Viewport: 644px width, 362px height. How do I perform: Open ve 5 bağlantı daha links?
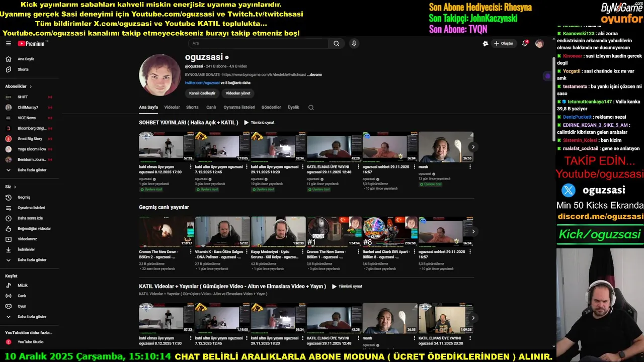pyautogui.click(x=235, y=82)
